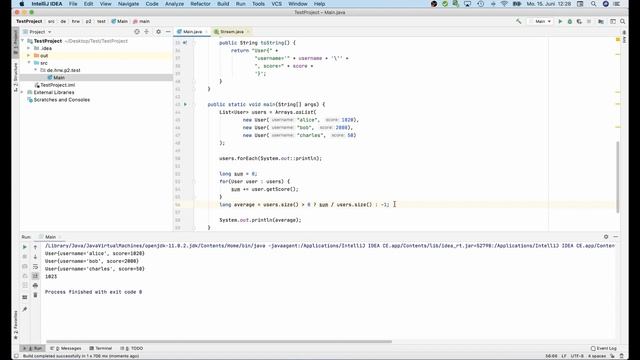Collapse the de.hnw.p2.test package

tap(36, 70)
